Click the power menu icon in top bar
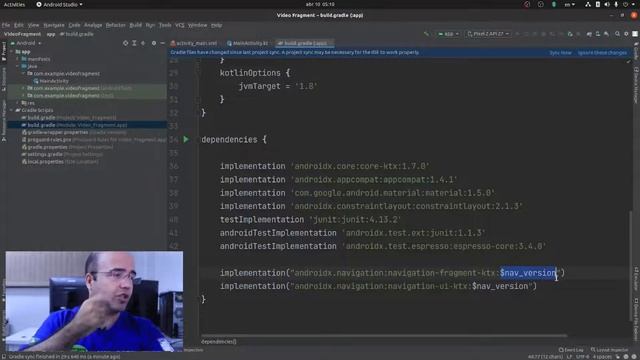 point(625,4)
